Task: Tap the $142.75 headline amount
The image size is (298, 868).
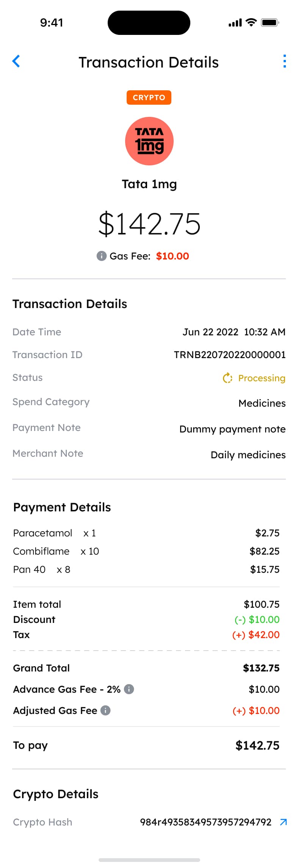Action: (x=149, y=224)
